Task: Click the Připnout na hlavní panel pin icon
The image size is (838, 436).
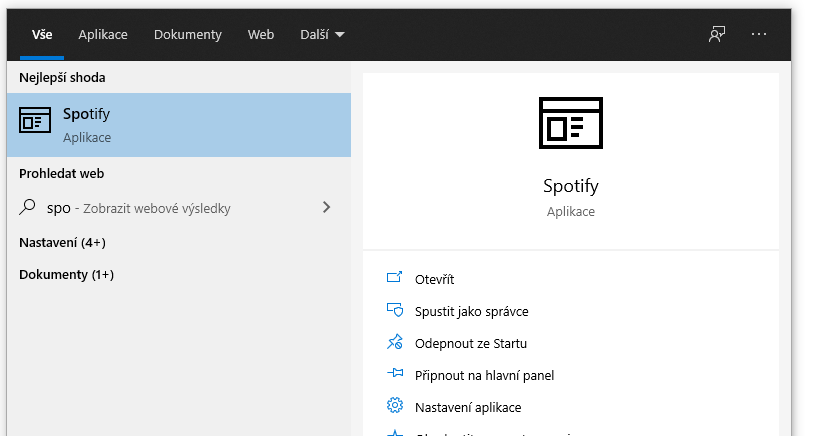Action: click(394, 375)
